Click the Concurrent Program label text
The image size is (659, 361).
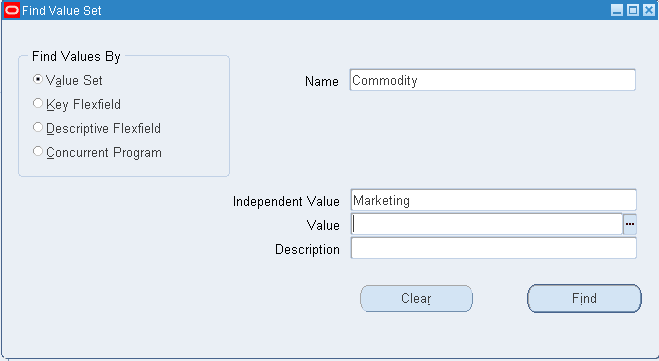tap(104, 152)
